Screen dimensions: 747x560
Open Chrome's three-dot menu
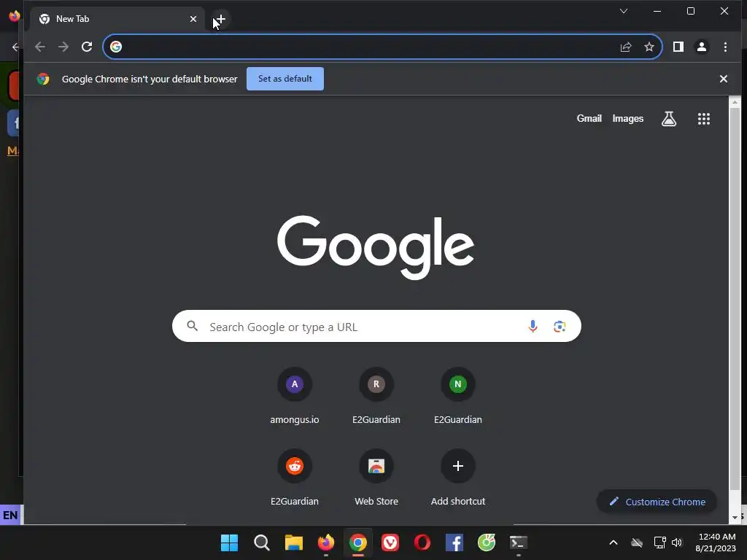[725, 47]
